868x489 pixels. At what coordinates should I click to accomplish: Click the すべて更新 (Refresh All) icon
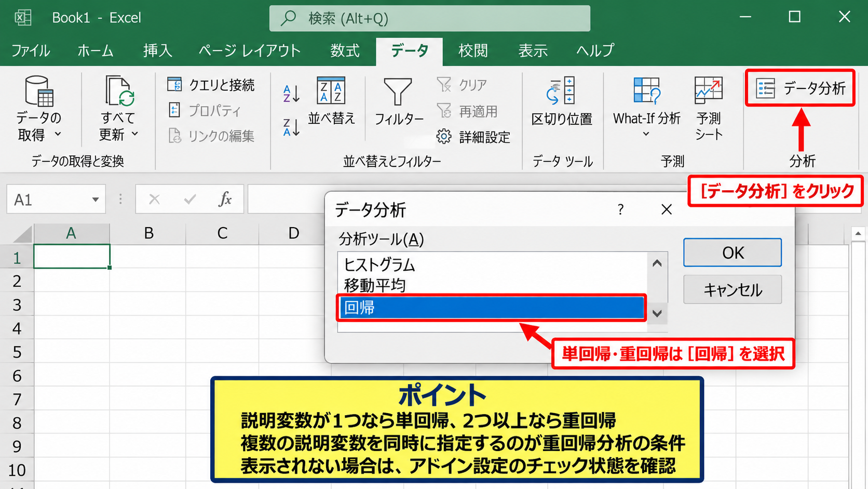click(119, 91)
